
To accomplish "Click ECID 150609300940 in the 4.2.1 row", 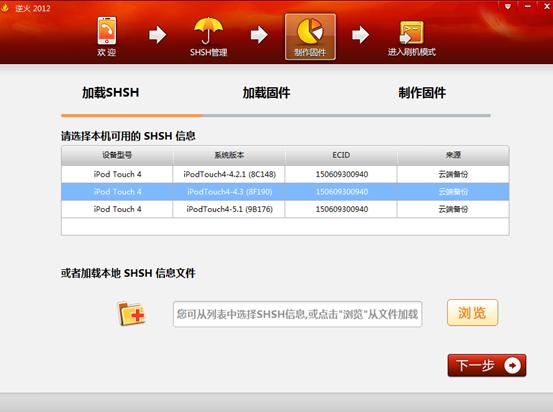I will (x=342, y=174).
